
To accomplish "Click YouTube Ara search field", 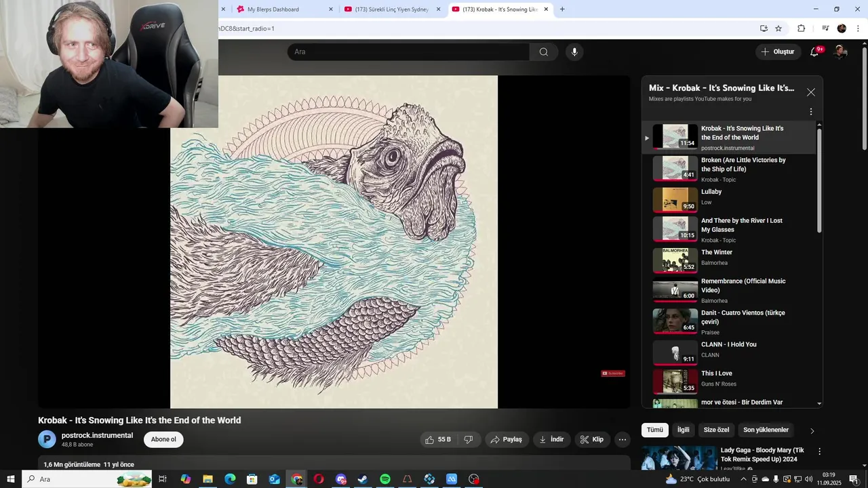I will pos(408,52).
